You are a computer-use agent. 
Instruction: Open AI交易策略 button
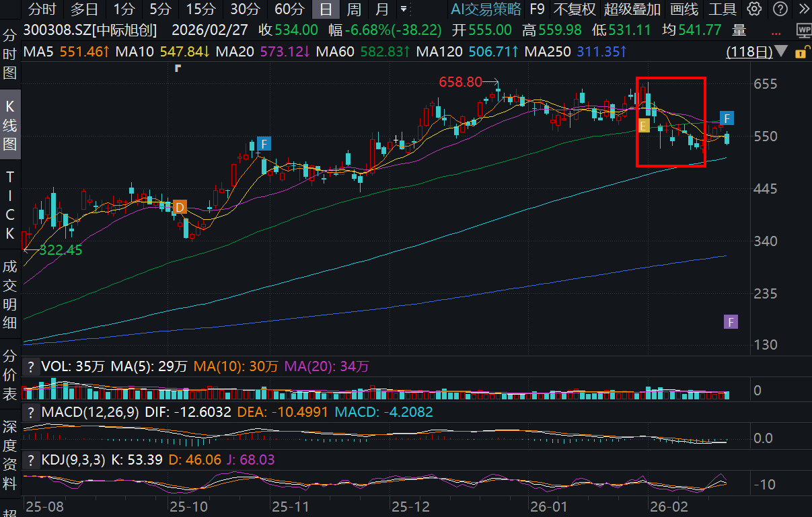pyautogui.click(x=486, y=9)
